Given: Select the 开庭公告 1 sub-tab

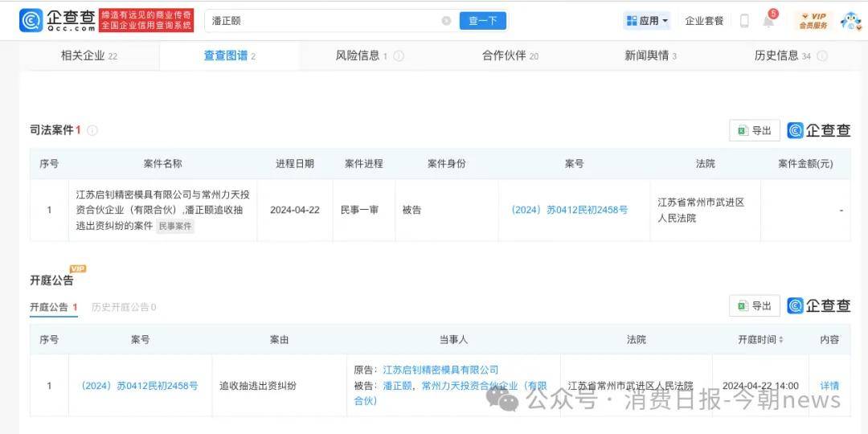Looking at the screenshot, I should coord(54,307).
